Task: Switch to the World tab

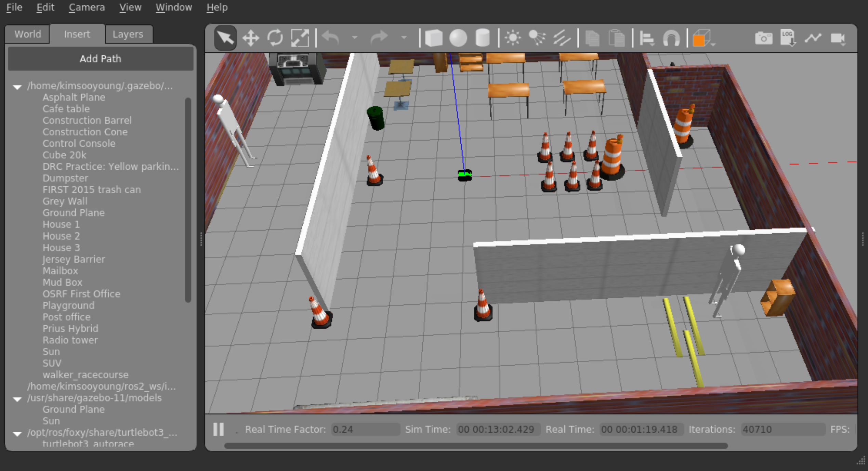Action: click(x=28, y=34)
